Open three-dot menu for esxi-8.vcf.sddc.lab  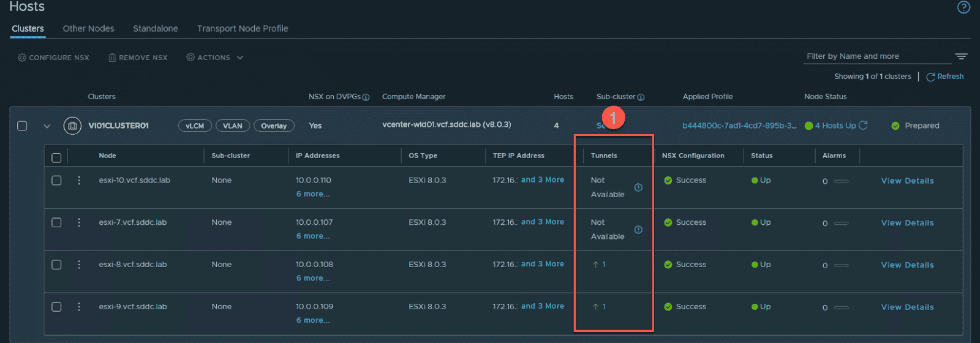pyautogui.click(x=79, y=265)
